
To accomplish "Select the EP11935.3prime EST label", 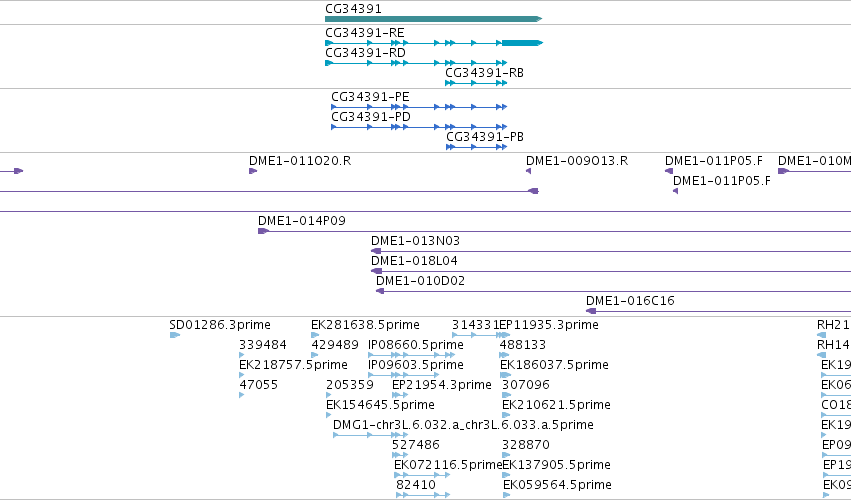I will click(x=549, y=325).
